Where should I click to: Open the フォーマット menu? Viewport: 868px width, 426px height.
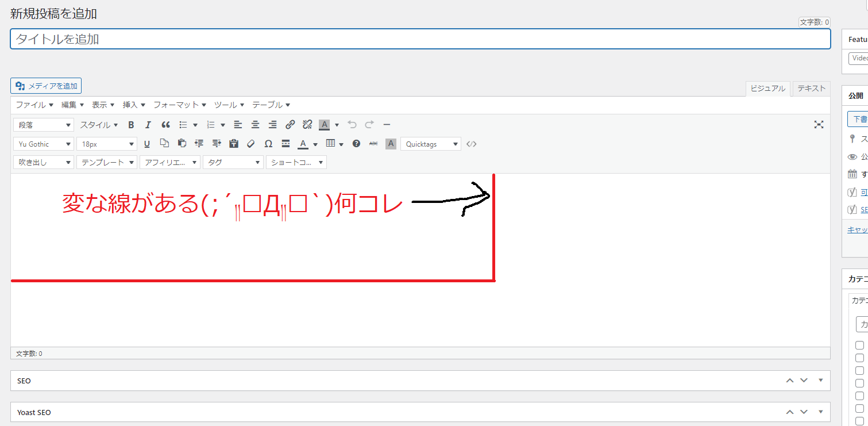coord(180,105)
